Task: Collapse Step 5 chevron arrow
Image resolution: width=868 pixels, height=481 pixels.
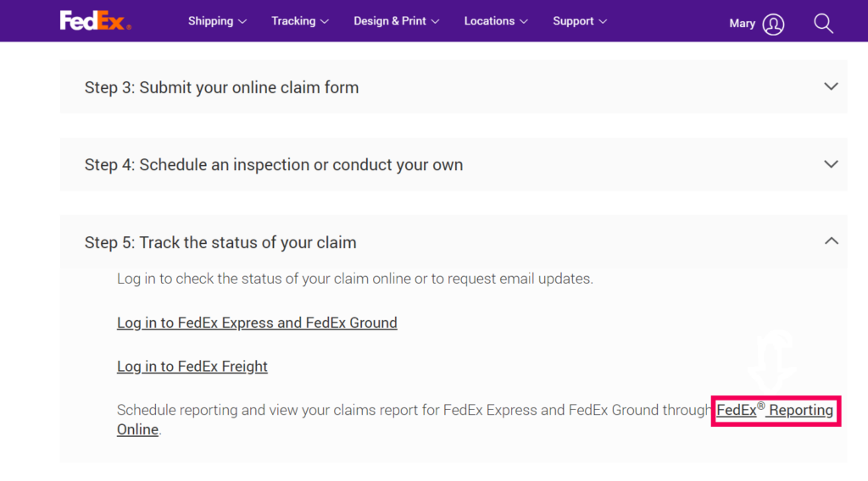Action: pos(831,241)
